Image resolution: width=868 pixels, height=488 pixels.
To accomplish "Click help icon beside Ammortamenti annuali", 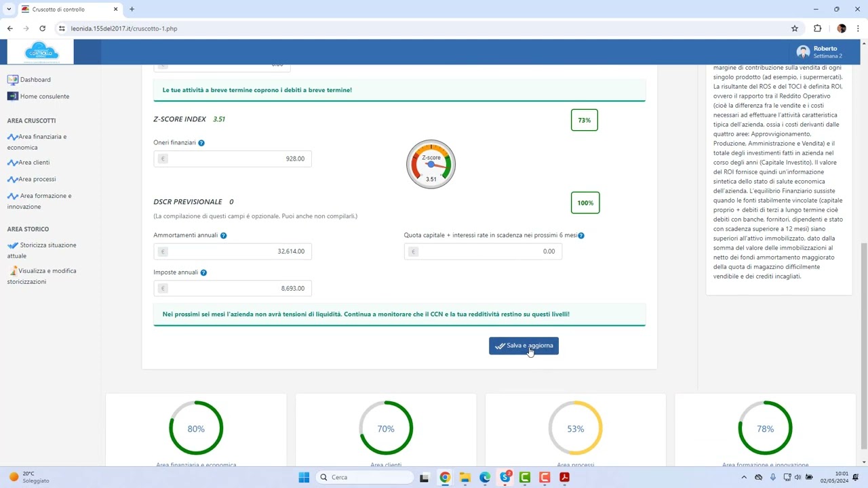I will tap(223, 236).
